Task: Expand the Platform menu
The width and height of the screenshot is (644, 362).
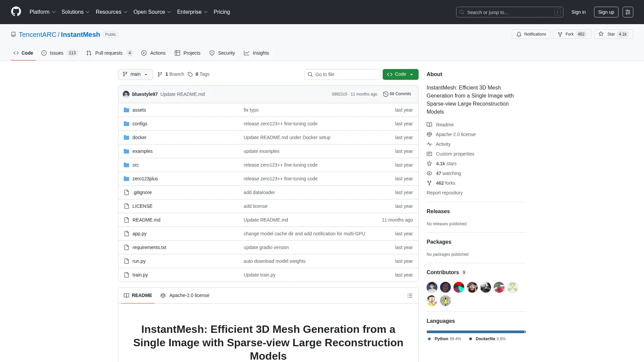Action: point(42,12)
